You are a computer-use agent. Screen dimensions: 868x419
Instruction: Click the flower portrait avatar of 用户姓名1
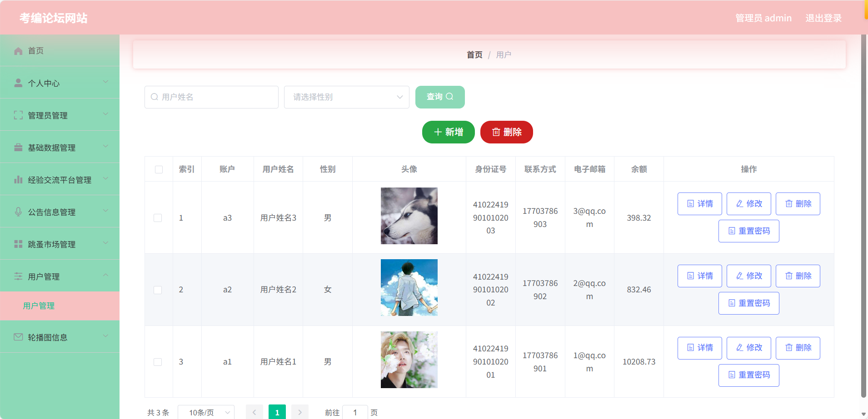point(409,360)
